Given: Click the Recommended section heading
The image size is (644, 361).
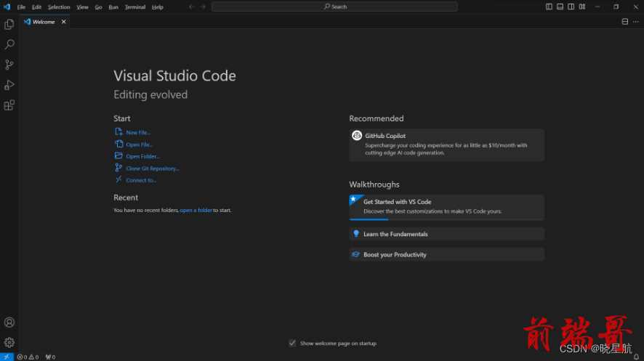Looking at the screenshot, I should [x=377, y=118].
